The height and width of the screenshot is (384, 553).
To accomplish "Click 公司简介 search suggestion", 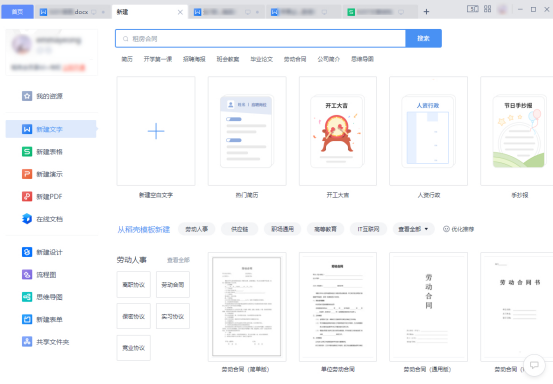I will click(x=328, y=59).
